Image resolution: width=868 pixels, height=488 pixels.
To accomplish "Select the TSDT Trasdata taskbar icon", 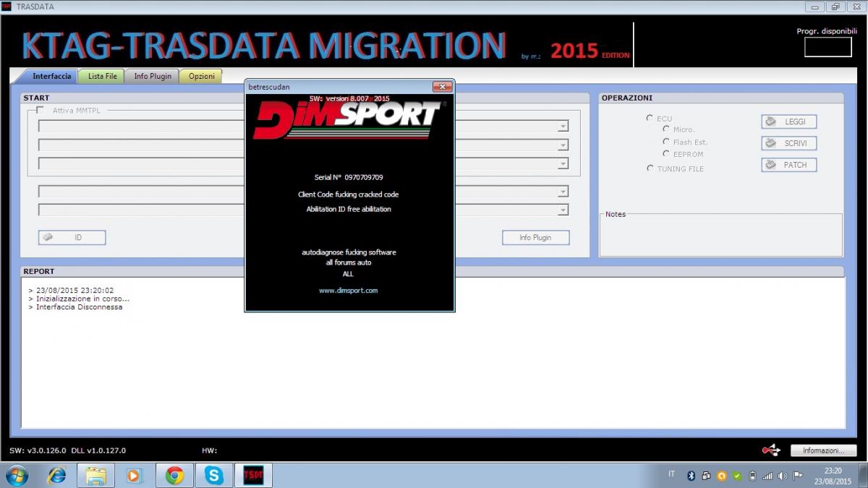I will pos(253,475).
